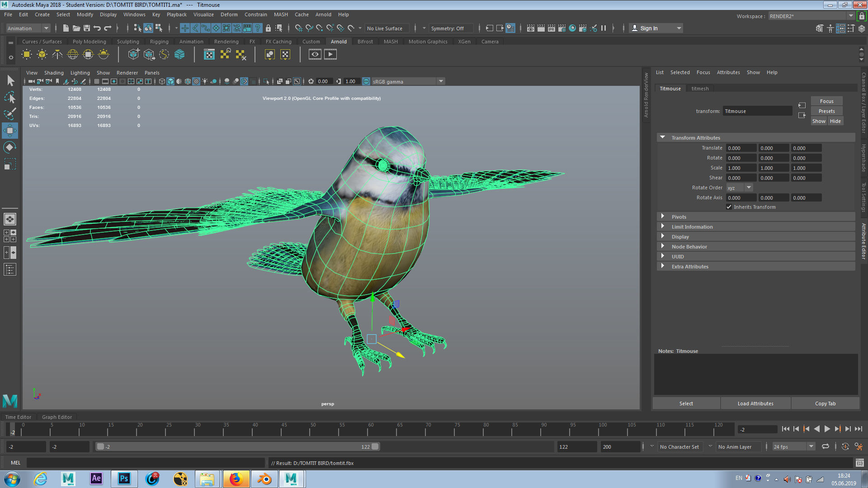Viewport: 868px width, 488px height.
Task: Open the Render Settings clapper icon
Action: pos(562,28)
